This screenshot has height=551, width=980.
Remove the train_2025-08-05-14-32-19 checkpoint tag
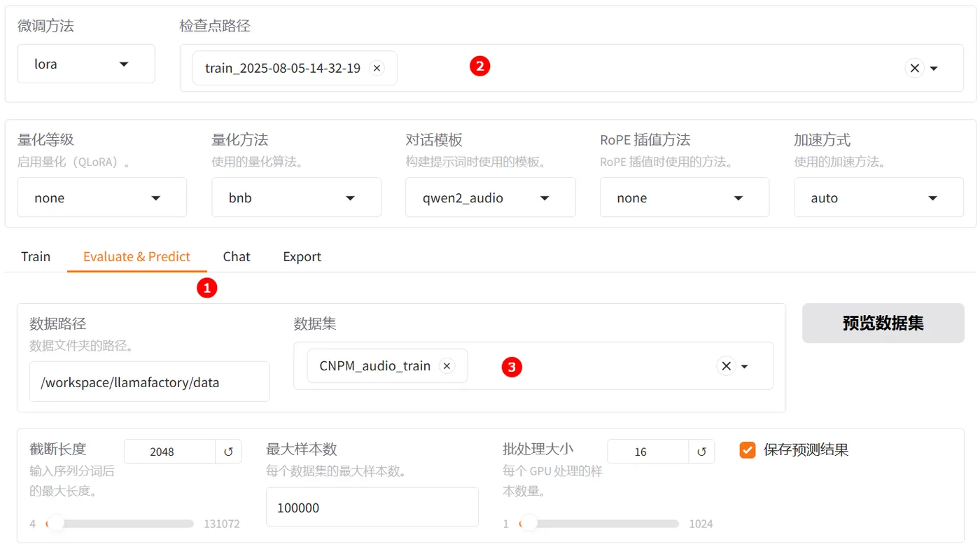377,68
